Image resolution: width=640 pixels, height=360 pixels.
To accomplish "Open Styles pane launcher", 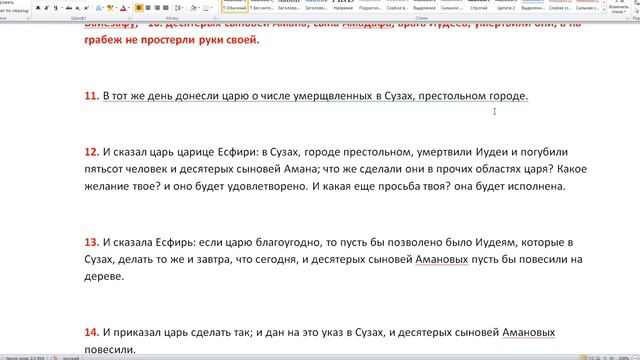I will point(628,18).
